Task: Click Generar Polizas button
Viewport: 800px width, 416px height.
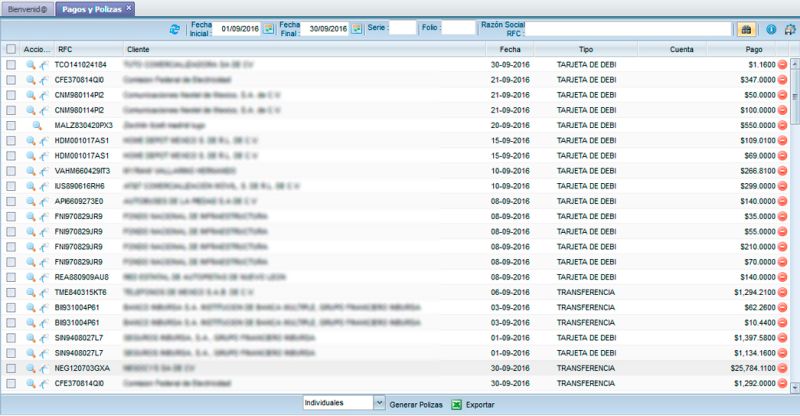Action: pyautogui.click(x=415, y=404)
